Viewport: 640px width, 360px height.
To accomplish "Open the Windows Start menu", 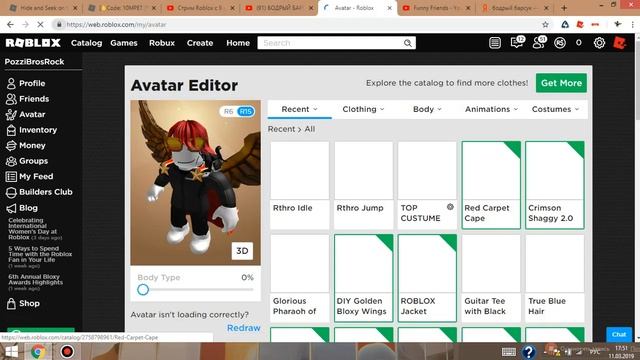I will coord(11,351).
